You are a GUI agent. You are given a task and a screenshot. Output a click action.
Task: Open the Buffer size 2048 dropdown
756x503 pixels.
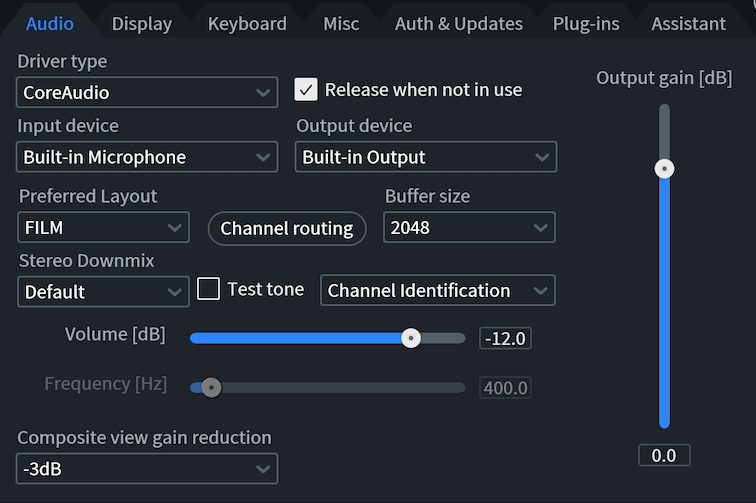click(x=469, y=227)
